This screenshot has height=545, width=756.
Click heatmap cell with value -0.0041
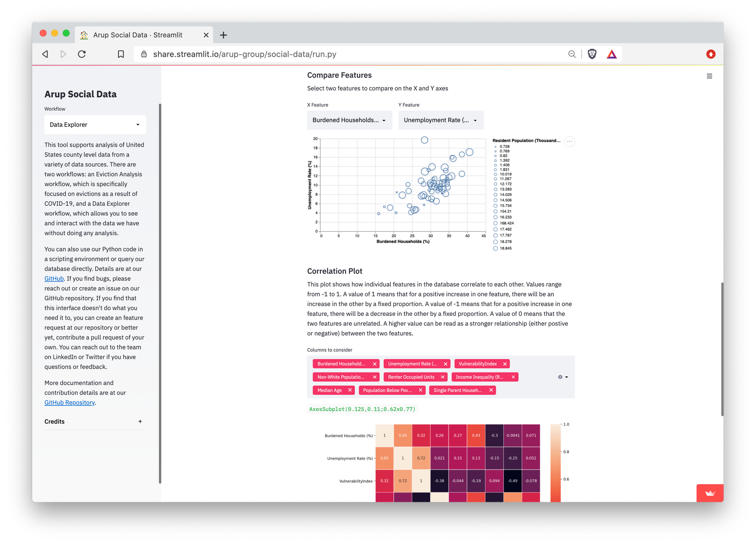pyautogui.click(x=513, y=435)
